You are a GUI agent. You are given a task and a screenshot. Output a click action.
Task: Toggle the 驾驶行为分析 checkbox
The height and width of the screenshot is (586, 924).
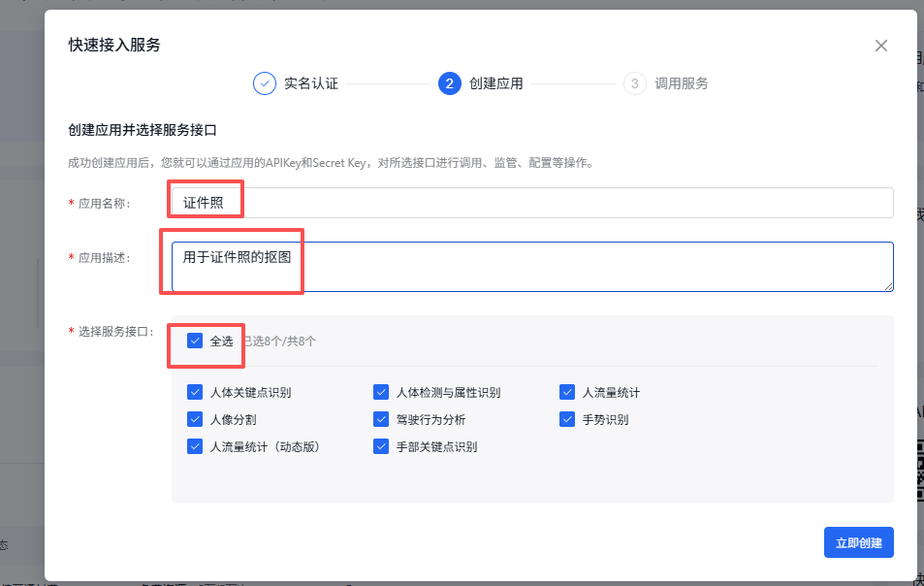(381, 419)
